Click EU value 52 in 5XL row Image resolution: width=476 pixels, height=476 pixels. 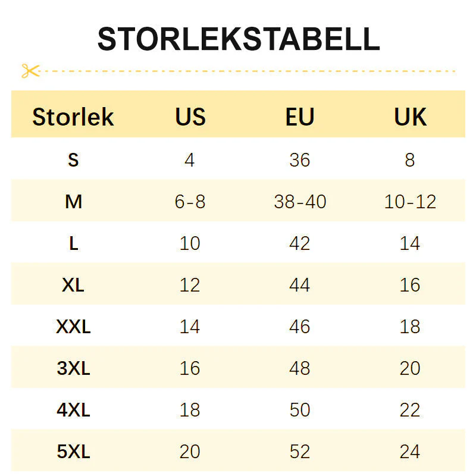pyautogui.click(x=300, y=452)
